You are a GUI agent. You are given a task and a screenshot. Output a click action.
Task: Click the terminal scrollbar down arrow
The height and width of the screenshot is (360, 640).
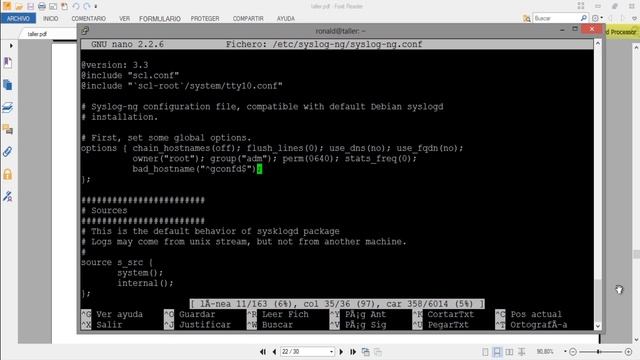(x=598, y=326)
